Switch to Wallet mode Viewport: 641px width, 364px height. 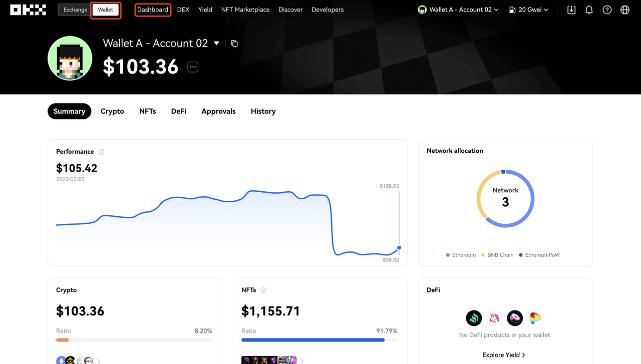click(x=105, y=10)
